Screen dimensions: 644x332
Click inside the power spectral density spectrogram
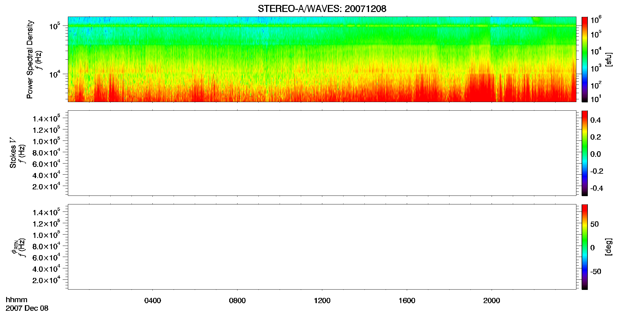322,59
